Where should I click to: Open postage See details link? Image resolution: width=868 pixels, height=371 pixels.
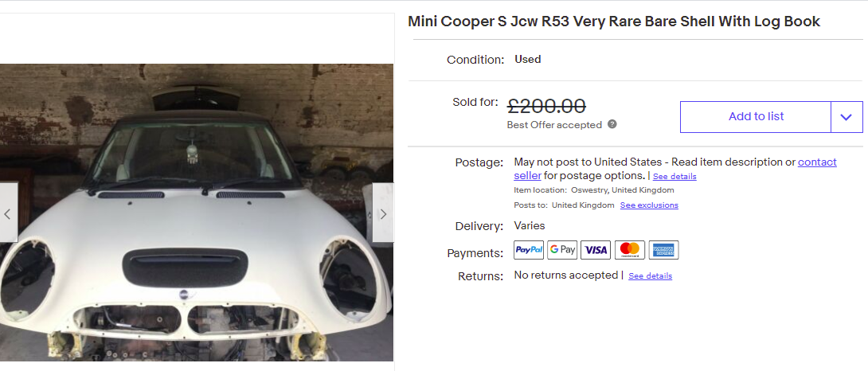pyautogui.click(x=674, y=177)
